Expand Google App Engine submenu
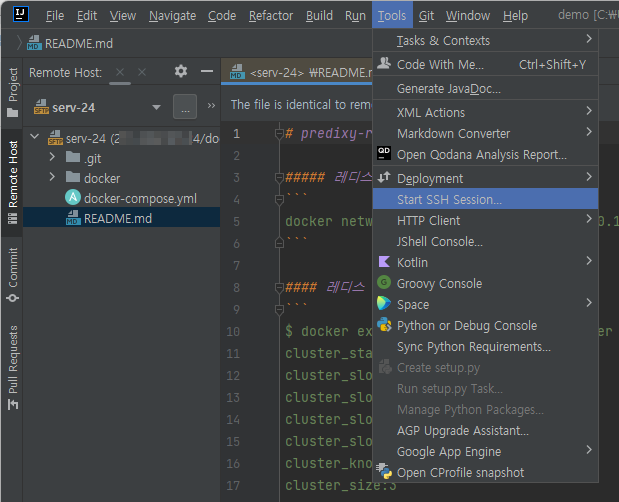Viewport: 619px width, 502px height. (485, 451)
